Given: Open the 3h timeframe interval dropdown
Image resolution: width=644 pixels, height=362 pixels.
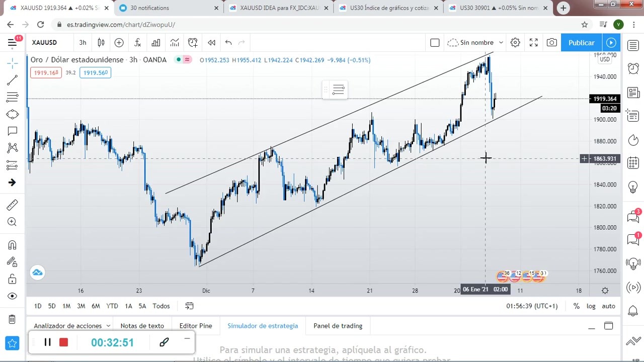Looking at the screenshot, I should click(x=83, y=43).
